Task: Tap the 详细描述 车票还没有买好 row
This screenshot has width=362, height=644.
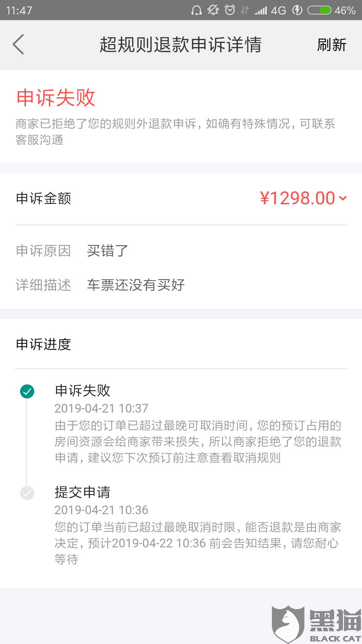Action: click(135, 285)
